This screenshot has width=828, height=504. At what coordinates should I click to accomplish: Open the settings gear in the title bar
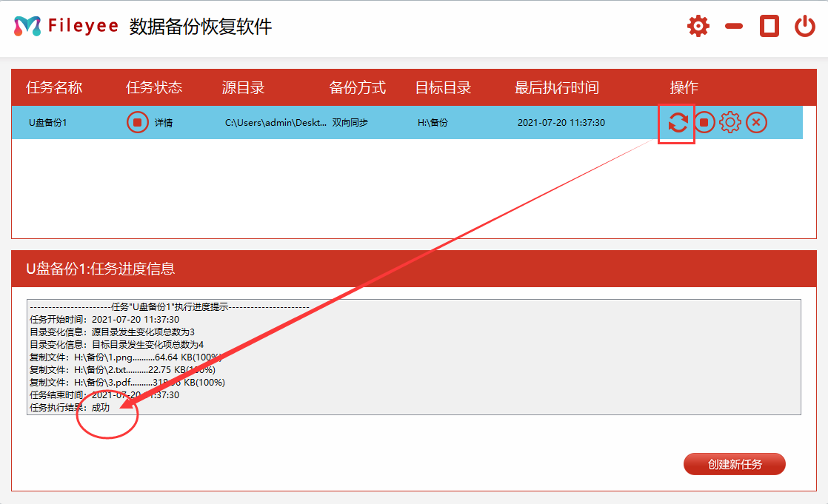[x=698, y=27]
